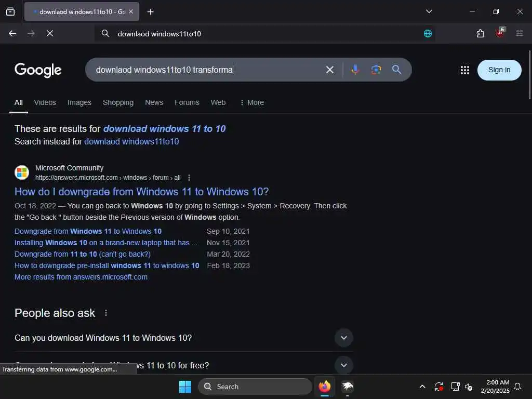The width and height of the screenshot is (532, 399).
Task: Start Google voice search microphone
Action: point(355,70)
